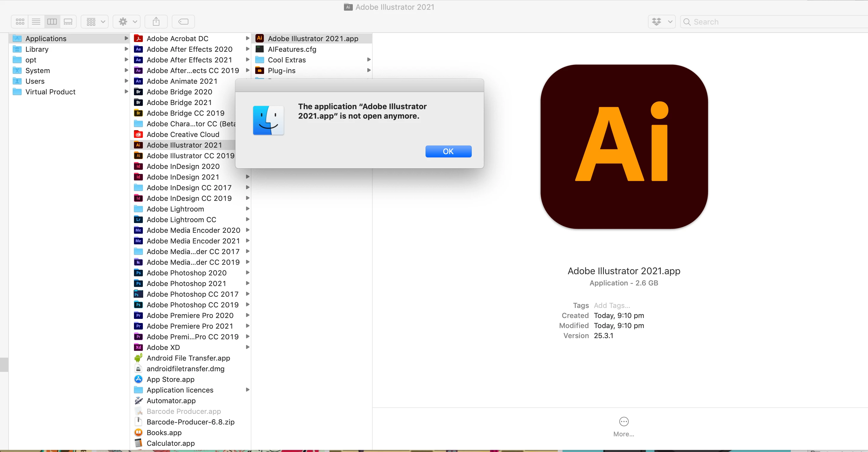Click the Edit Tags toolbar icon
The height and width of the screenshot is (452, 868).
click(183, 22)
